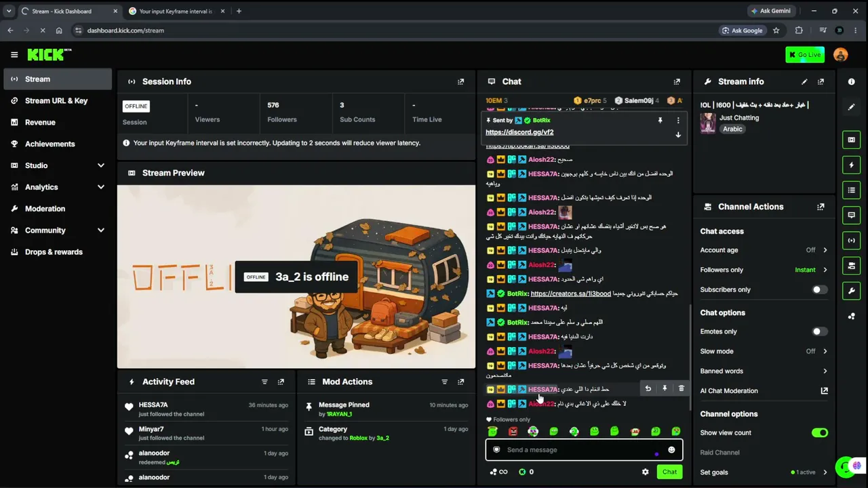Click the wrench icon in right rail

[x=852, y=291]
